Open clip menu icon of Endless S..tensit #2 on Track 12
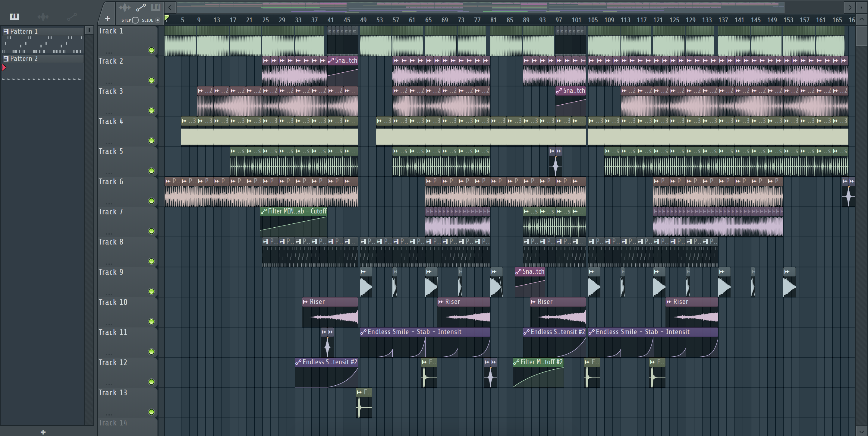868x436 pixels. pos(298,362)
